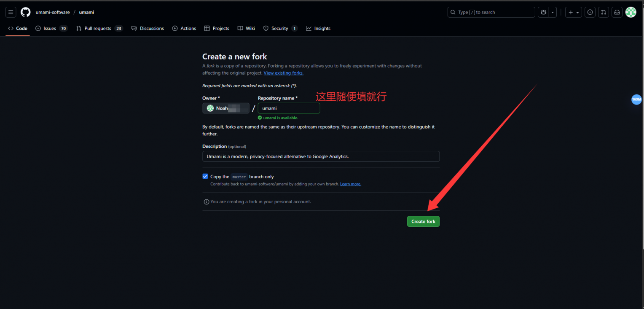This screenshot has width=644, height=309.
Task: Click the "Create a new fork" heading
Action: 235,56
